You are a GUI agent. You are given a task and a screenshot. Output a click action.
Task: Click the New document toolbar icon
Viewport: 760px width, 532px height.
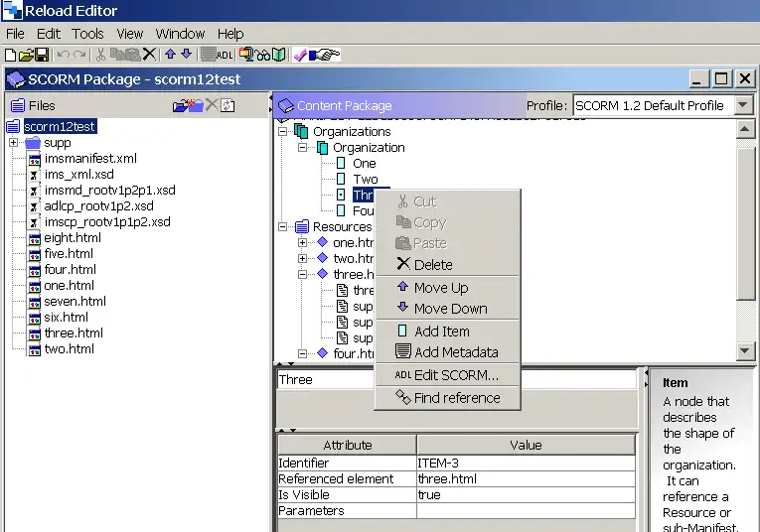pyautogui.click(x=12, y=55)
